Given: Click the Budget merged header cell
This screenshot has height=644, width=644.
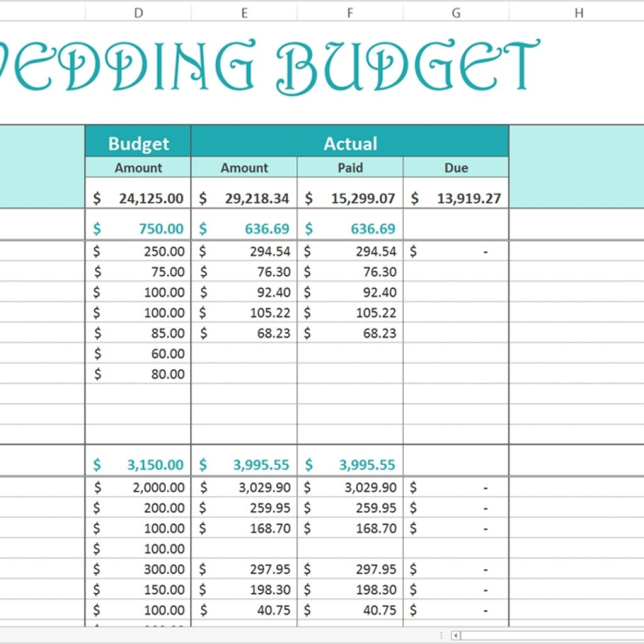Looking at the screenshot, I should point(138,143).
